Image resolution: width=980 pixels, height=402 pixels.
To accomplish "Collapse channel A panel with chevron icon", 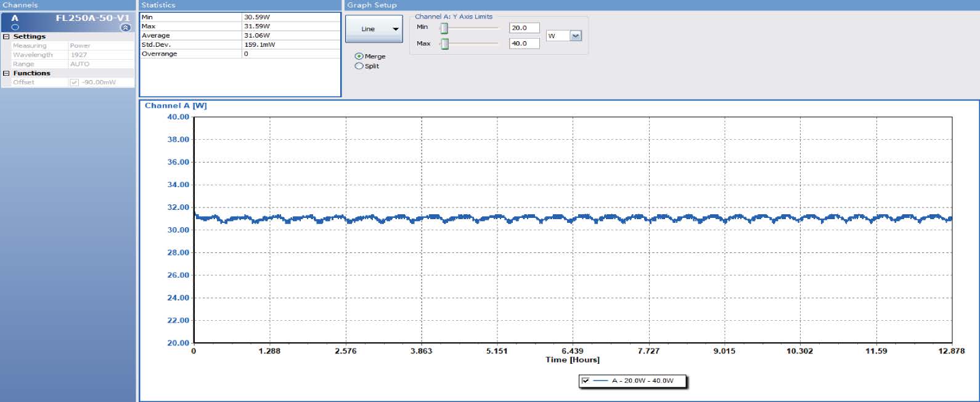I will (x=126, y=28).
